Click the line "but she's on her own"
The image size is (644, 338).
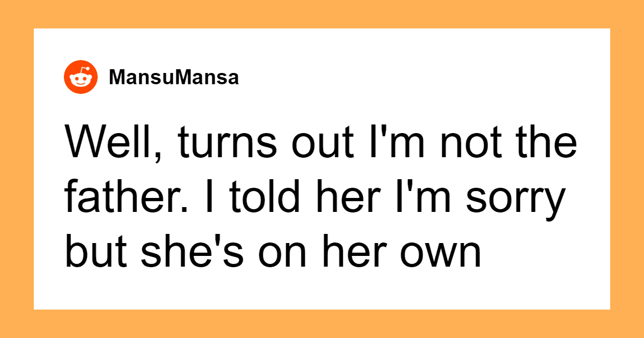272,252
